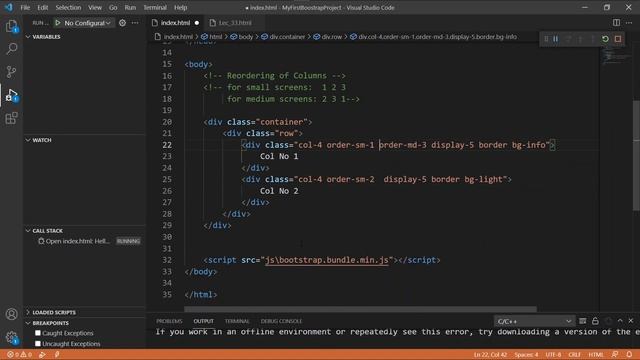Maximize the bottom panel
Viewport: 640px width, 360px height.
point(620,321)
